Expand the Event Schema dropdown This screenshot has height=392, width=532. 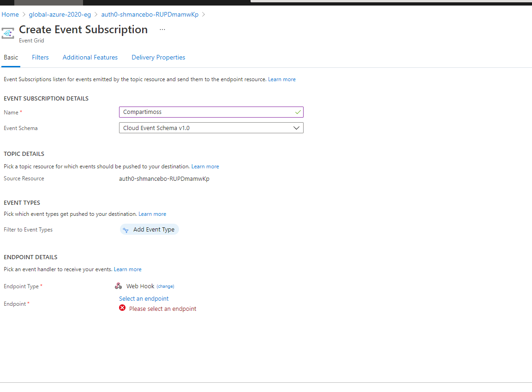coord(211,128)
